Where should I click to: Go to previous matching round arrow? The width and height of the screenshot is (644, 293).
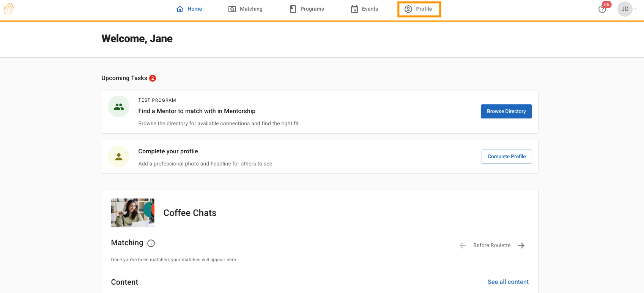click(x=463, y=246)
